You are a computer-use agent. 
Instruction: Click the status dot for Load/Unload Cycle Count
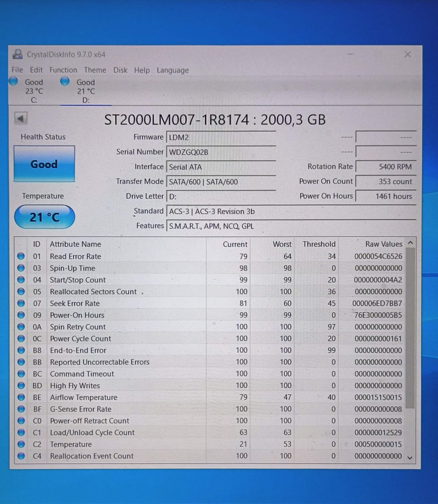pyautogui.click(x=21, y=432)
